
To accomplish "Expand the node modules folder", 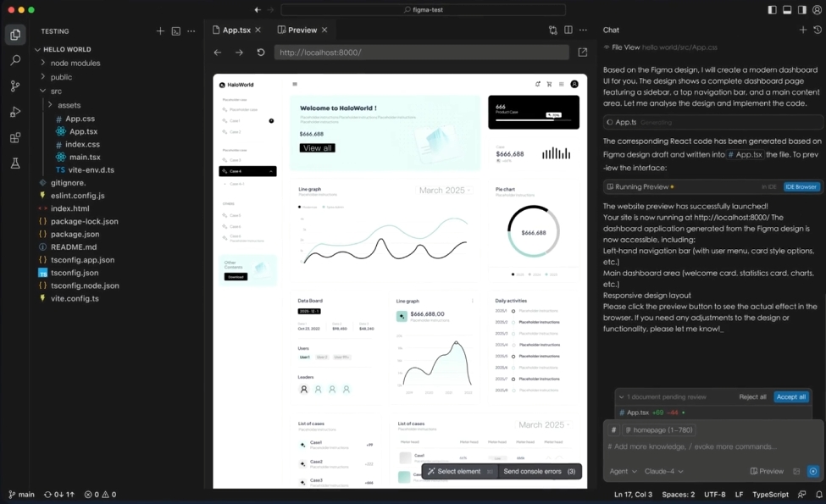I will [75, 64].
